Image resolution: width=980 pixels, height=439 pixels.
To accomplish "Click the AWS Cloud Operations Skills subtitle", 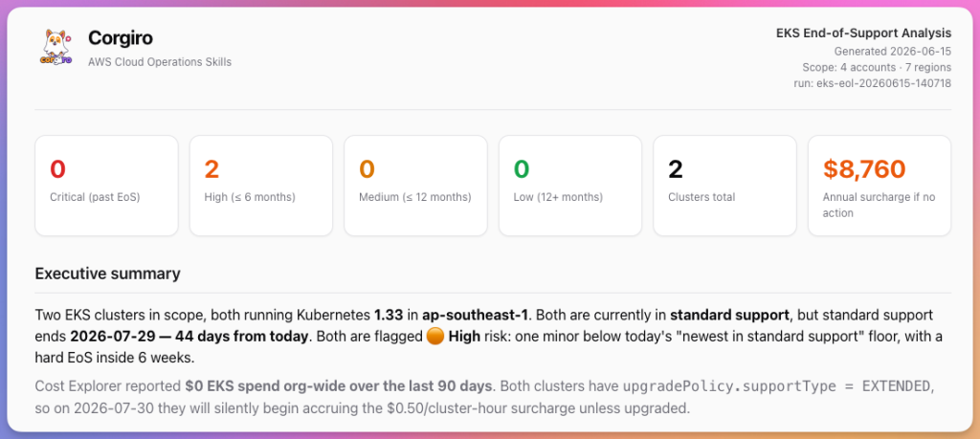I will click(160, 62).
